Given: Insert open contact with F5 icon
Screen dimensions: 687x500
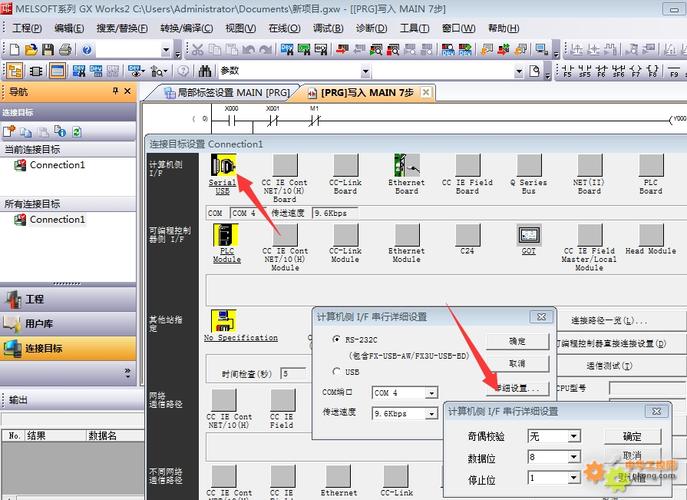Looking at the screenshot, I should (x=567, y=71).
